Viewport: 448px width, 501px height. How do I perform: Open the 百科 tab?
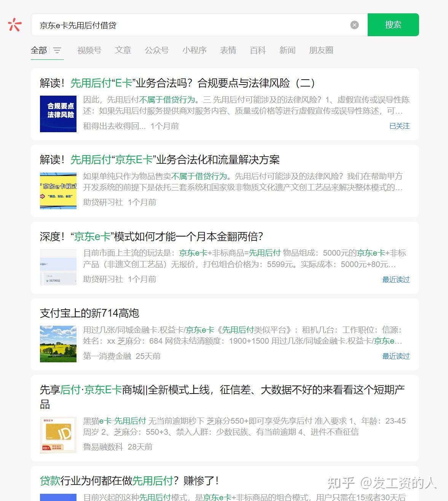click(258, 50)
